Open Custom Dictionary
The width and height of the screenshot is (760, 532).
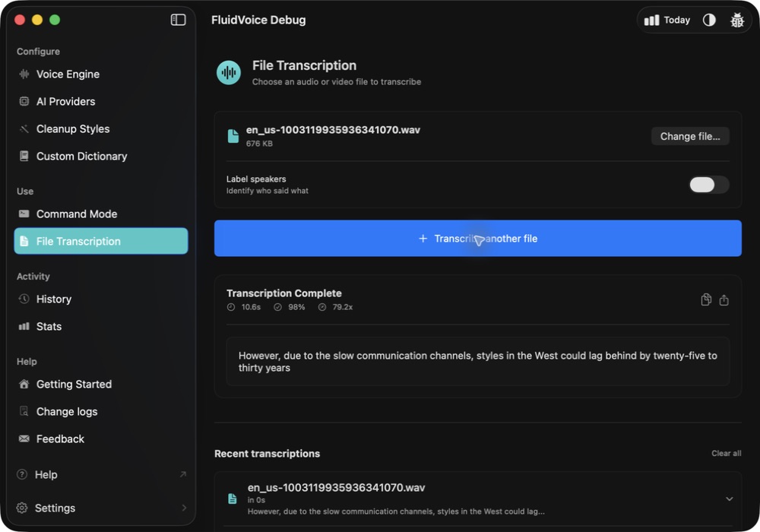click(101, 156)
